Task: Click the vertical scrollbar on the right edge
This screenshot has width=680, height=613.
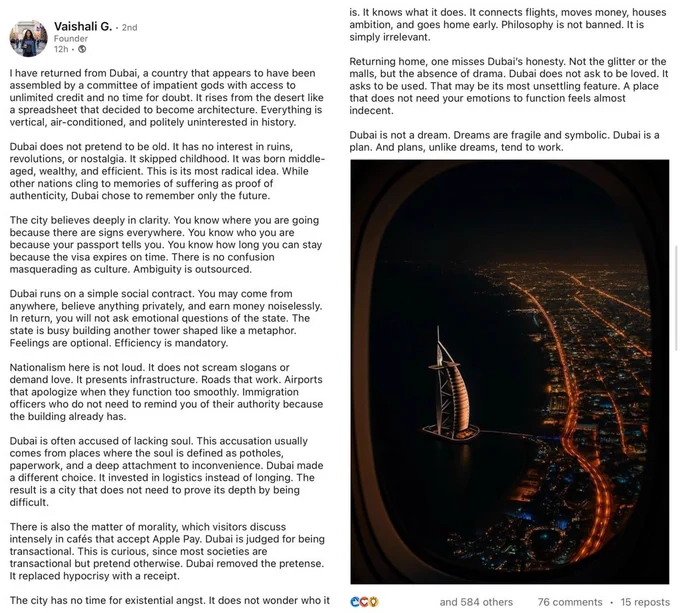Action: coord(676,298)
